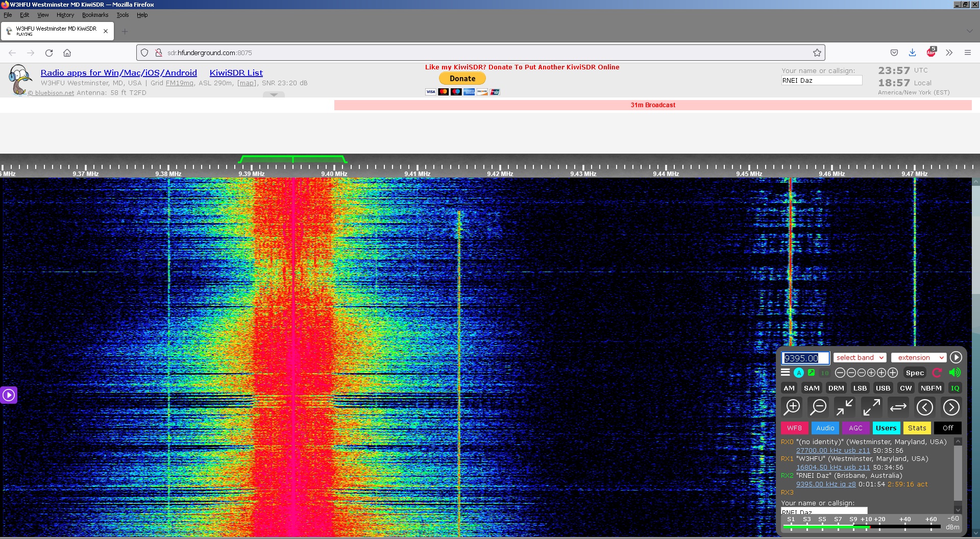The image size is (980, 539).
Task: Switch to the Audio tab
Action: 825,428
